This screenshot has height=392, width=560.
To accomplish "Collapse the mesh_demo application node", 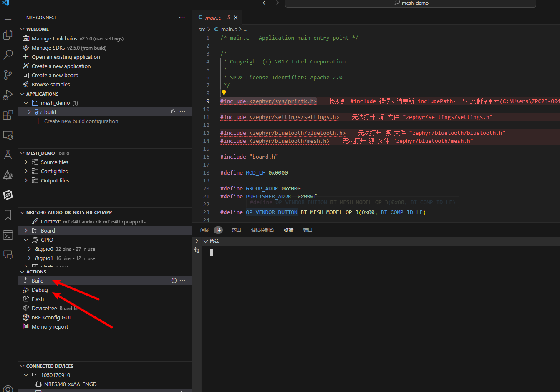I will tap(26, 103).
